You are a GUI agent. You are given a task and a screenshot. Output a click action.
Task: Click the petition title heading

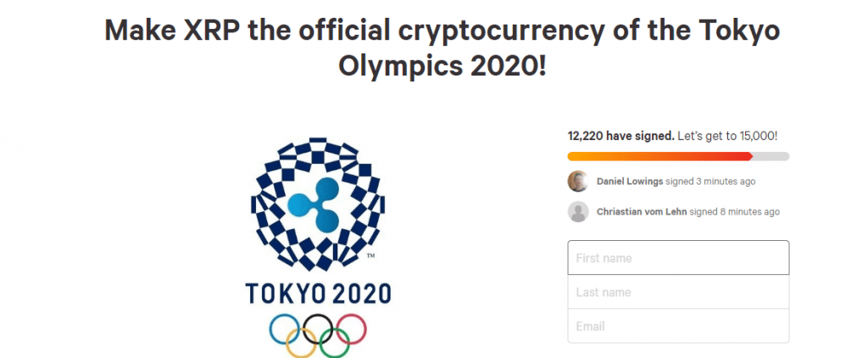coord(442,48)
